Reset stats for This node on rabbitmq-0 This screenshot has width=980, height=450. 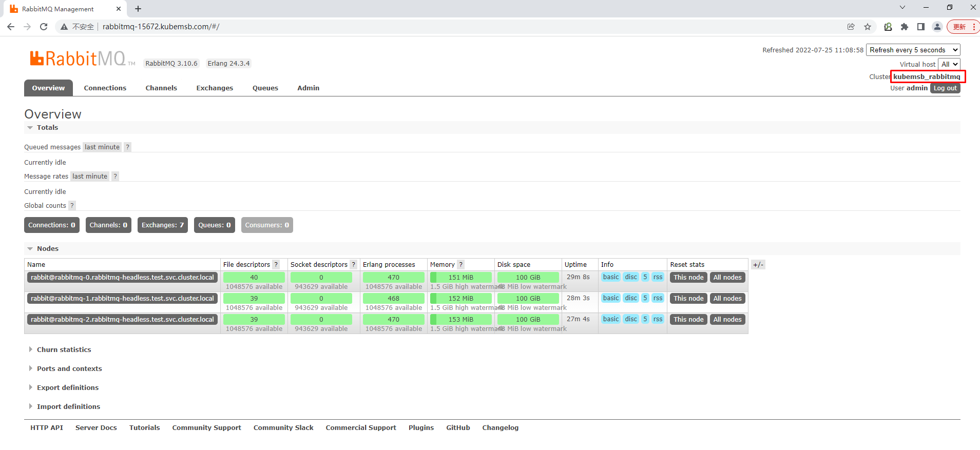point(688,278)
